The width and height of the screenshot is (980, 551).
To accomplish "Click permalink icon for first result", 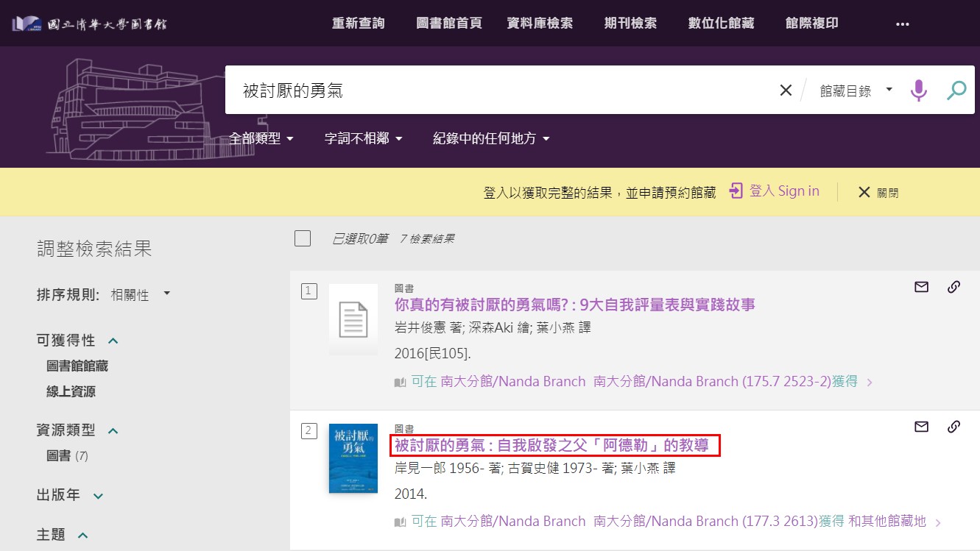I will point(953,287).
